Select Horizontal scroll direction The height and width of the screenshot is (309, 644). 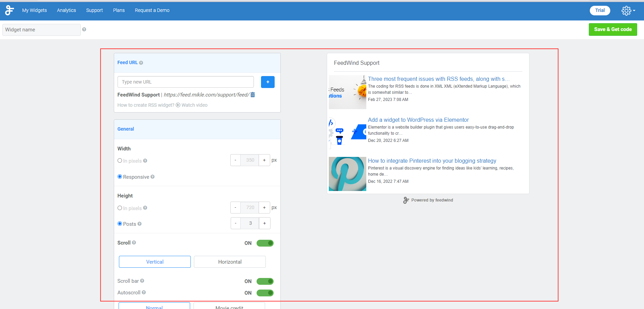(x=230, y=262)
